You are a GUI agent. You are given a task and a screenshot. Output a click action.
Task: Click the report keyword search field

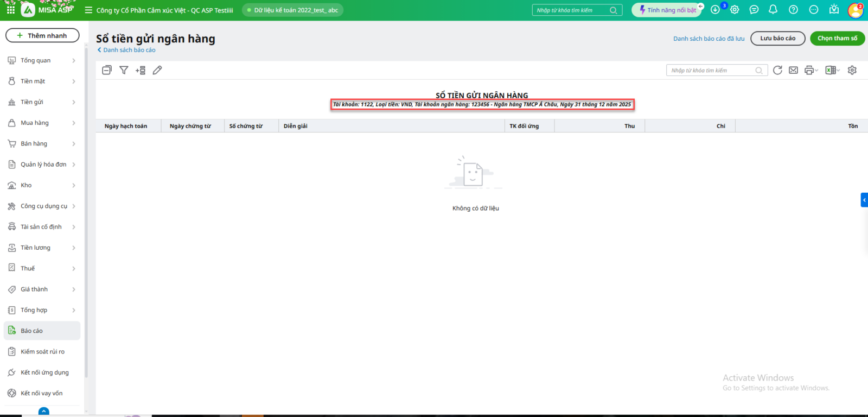711,71
